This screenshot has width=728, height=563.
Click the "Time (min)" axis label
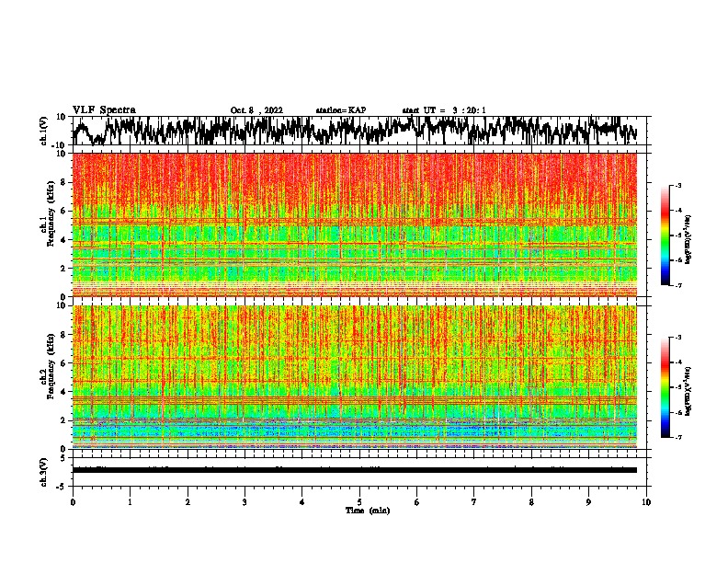click(368, 511)
